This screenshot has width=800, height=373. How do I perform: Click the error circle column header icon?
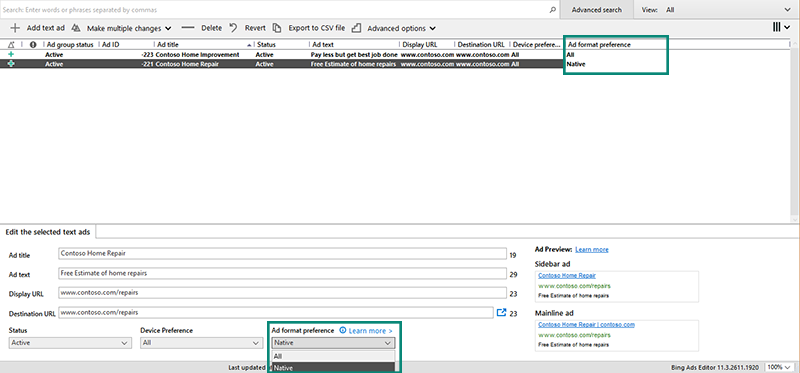tap(33, 44)
